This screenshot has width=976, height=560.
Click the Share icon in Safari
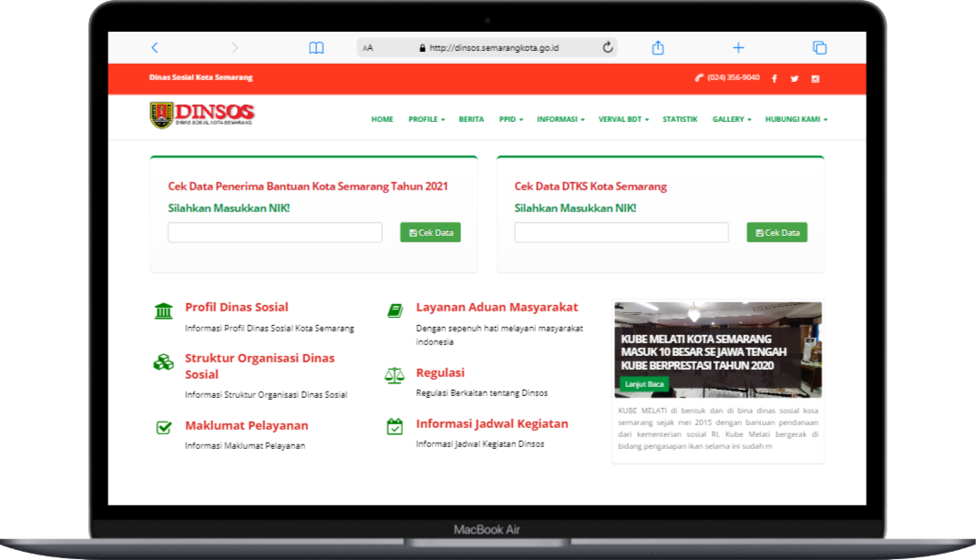pyautogui.click(x=658, y=47)
